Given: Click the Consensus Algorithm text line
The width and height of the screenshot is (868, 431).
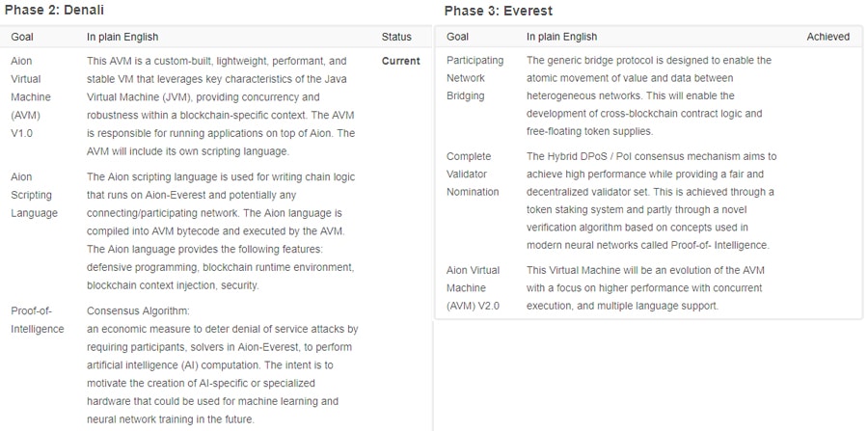Looking at the screenshot, I should 138,311.
